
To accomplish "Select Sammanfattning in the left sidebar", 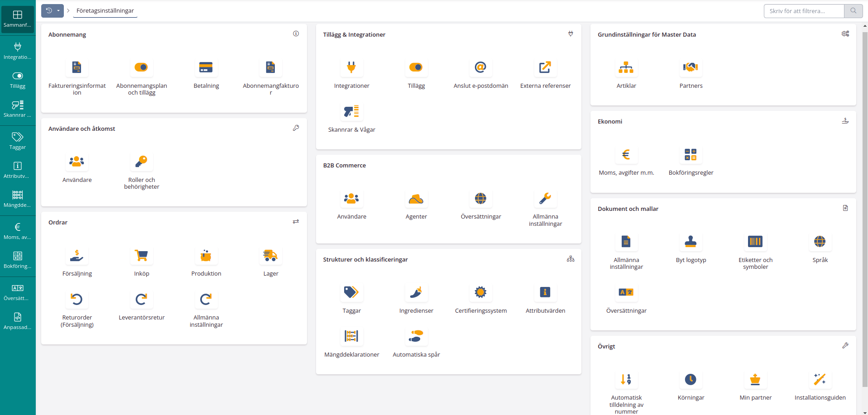I will [x=18, y=19].
